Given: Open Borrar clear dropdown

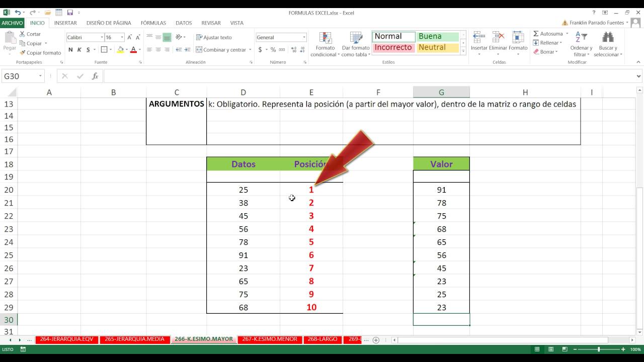Looking at the screenshot, I should click(x=545, y=52).
